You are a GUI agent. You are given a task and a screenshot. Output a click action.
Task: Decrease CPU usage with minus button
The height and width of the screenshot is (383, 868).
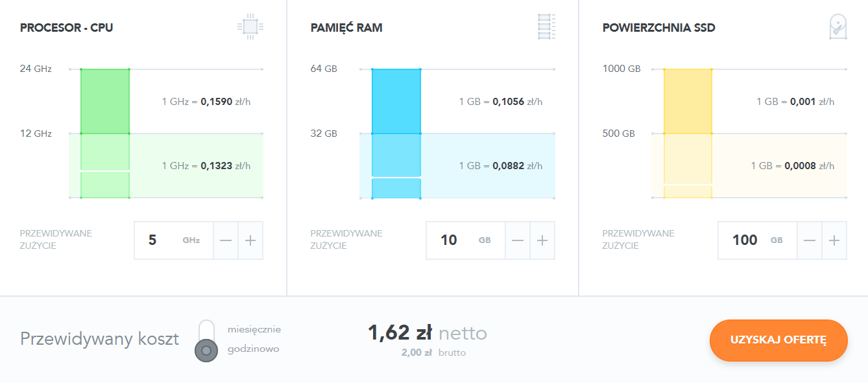[226, 240]
